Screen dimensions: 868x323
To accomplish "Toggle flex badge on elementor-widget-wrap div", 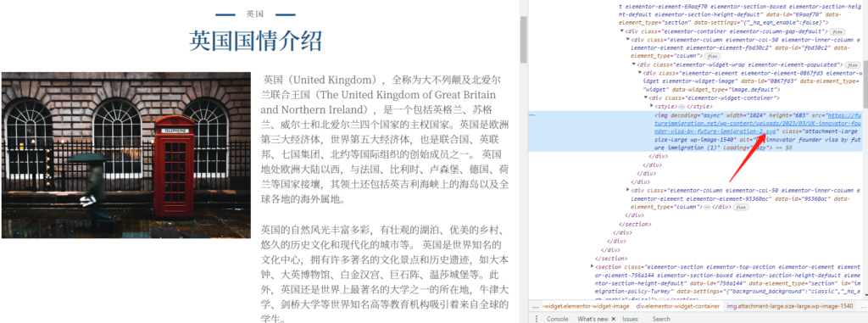I will pyautogui.click(x=853, y=64).
